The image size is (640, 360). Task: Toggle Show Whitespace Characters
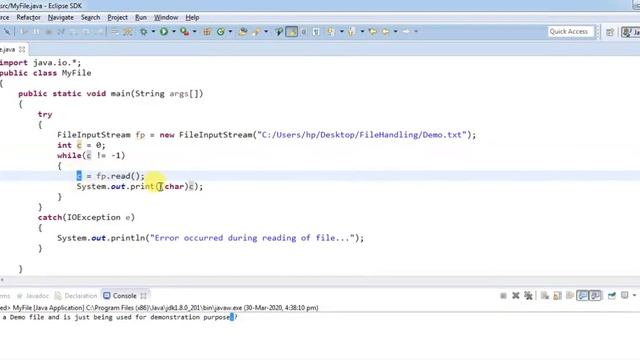316,31
